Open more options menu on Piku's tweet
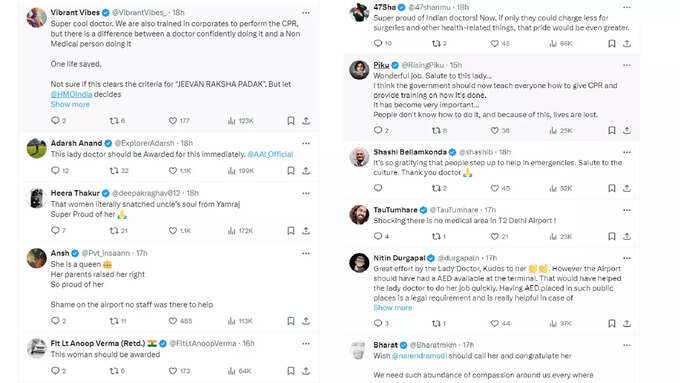 pyautogui.click(x=627, y=65)
